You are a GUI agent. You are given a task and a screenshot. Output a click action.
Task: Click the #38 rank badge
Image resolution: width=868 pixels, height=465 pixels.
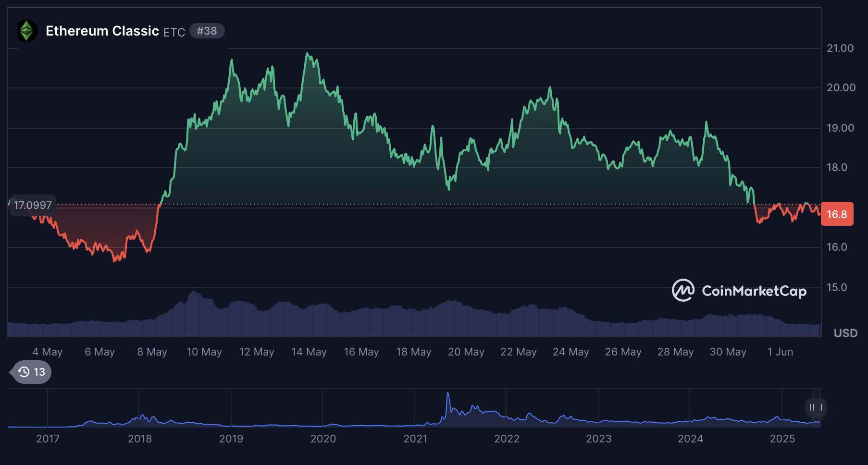coord(207,31)
